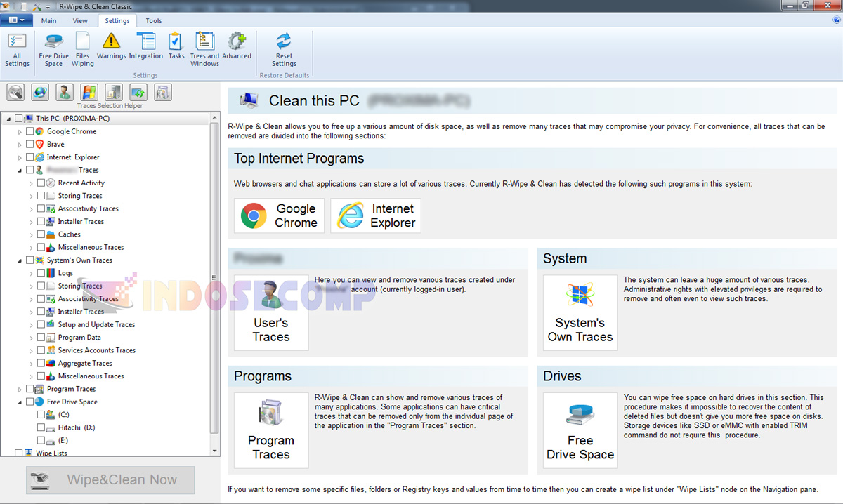843x504 pixels.
Task: Click the "Top Internet Programs" section header
Action: click(x=299, y=159)
